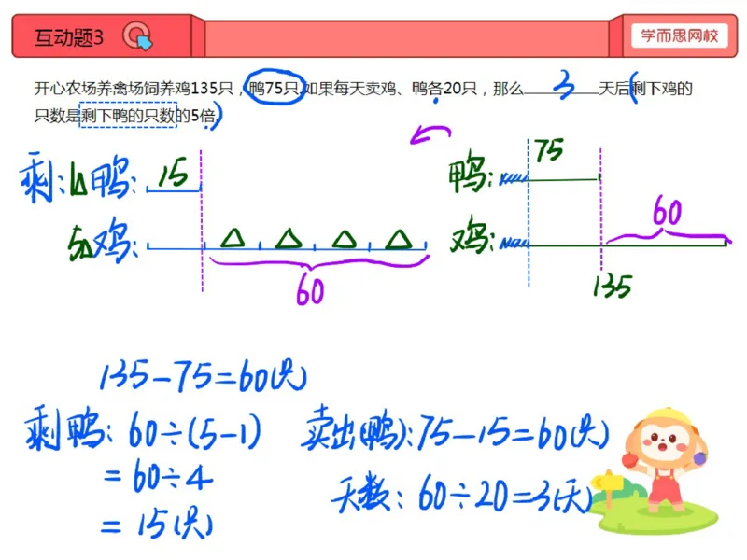Screen dimensions: 747x560
Task: Click the 学而思网校 logo badge
Action: 679,35
